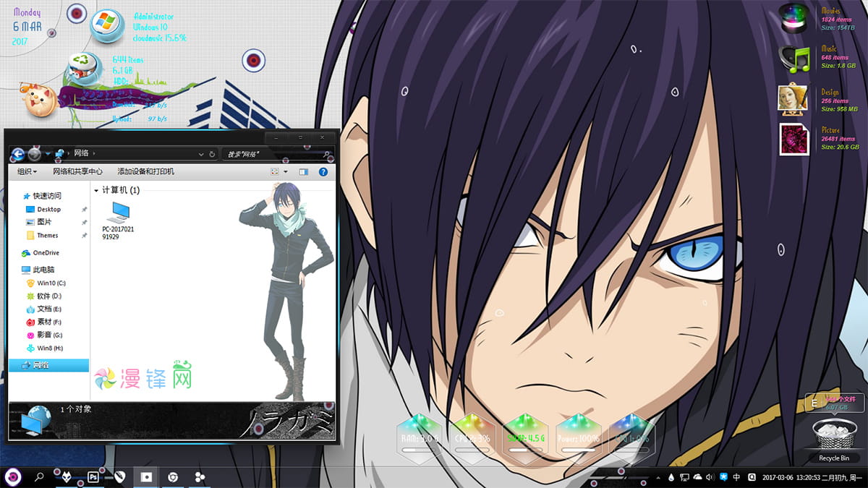Toggle the preview pane button
Image resolution: width=868 pixels, height=488 pixels.
click(x=304, y=172)
